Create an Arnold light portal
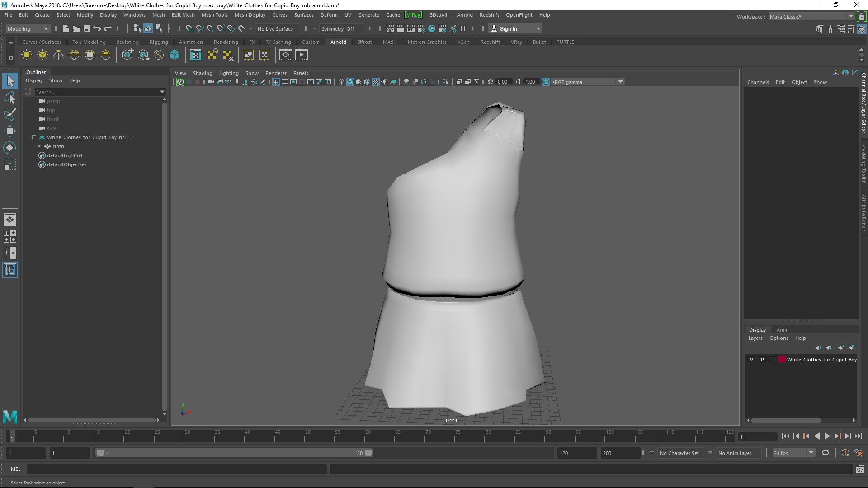 [90, 55]
